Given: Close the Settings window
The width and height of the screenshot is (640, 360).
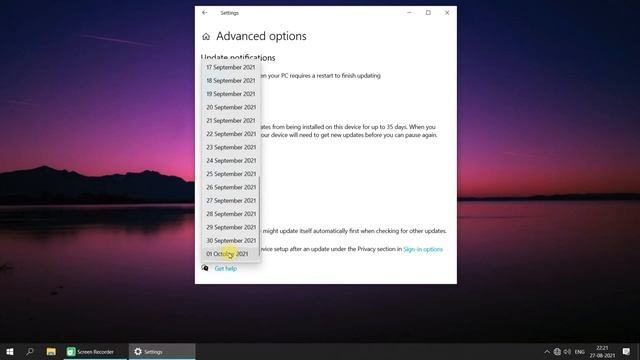Looking at the screenshot, I should point(447,13).
